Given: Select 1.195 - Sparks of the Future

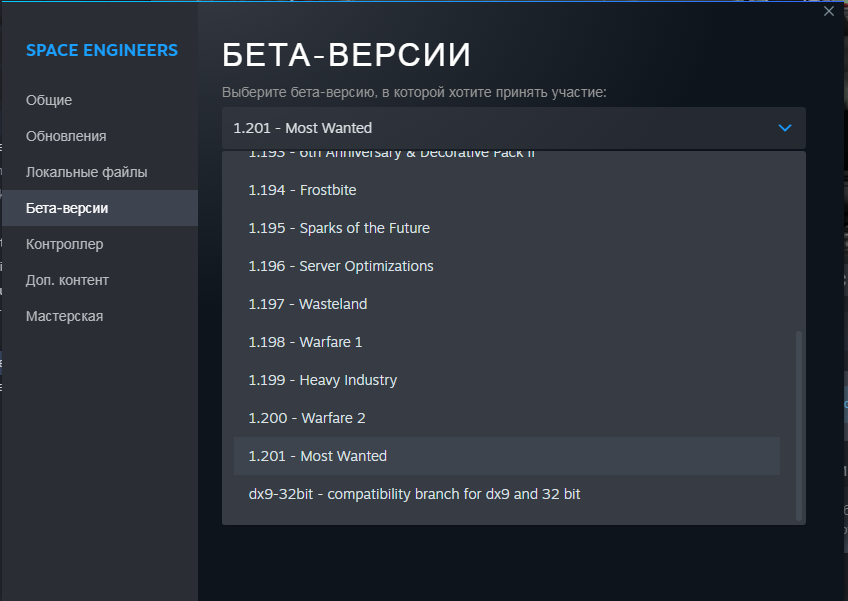Looking at the screenshot, I should pos(339,228).
